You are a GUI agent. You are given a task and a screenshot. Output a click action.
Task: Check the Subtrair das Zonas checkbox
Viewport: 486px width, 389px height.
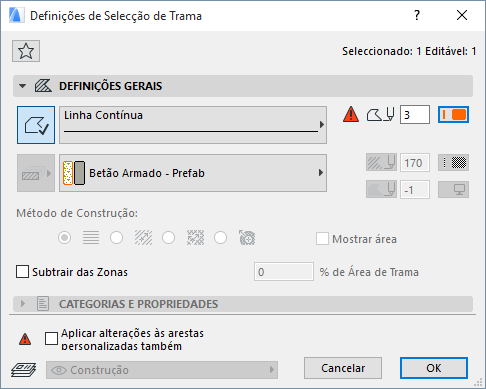coord(22,272)
